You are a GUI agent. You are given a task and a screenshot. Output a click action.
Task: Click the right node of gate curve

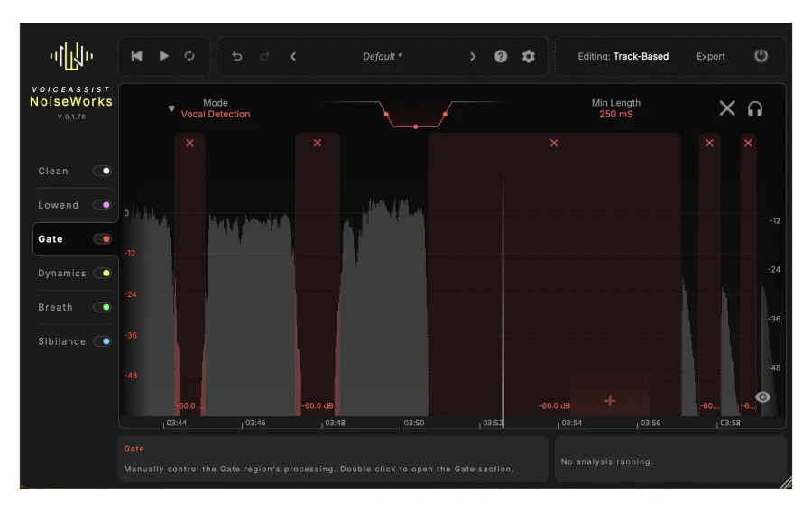445,114
